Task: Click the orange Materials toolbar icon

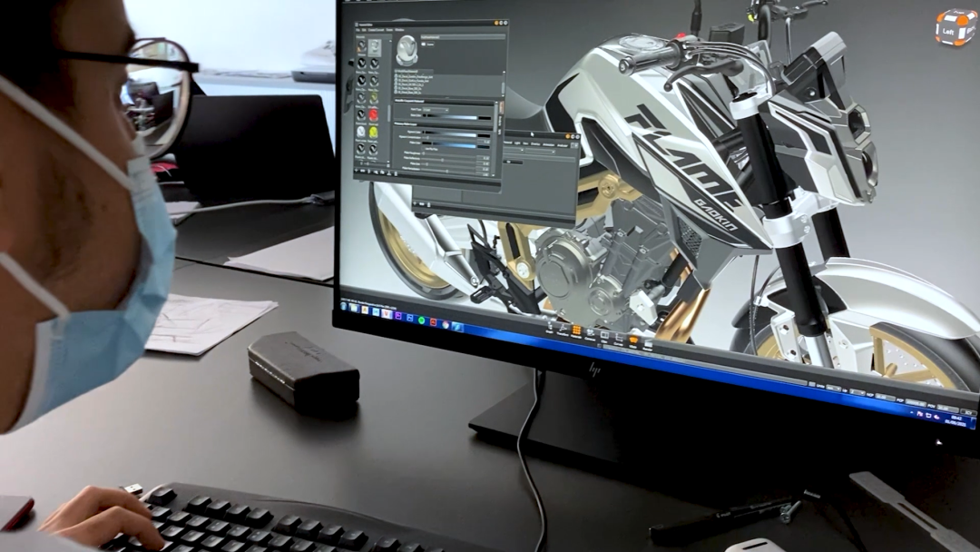Action: coord(576,332)
